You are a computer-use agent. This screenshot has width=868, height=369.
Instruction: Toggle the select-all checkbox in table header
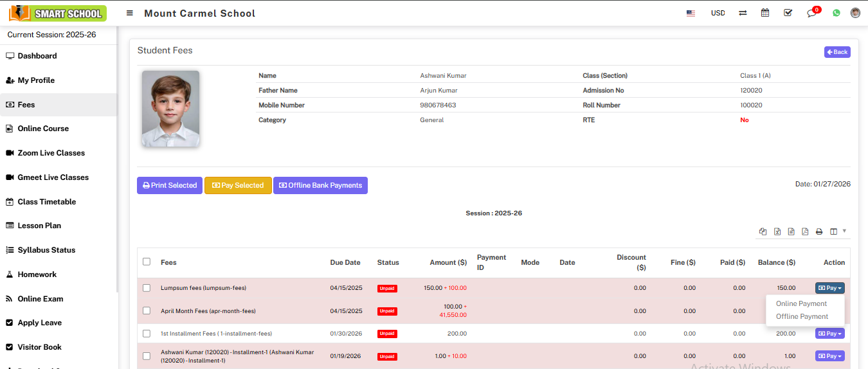(147, 262)
